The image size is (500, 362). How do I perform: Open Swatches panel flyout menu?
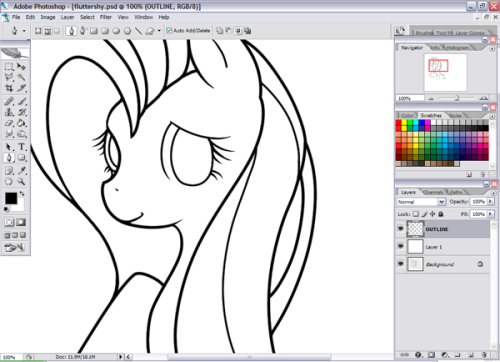(x=492, y=116)
